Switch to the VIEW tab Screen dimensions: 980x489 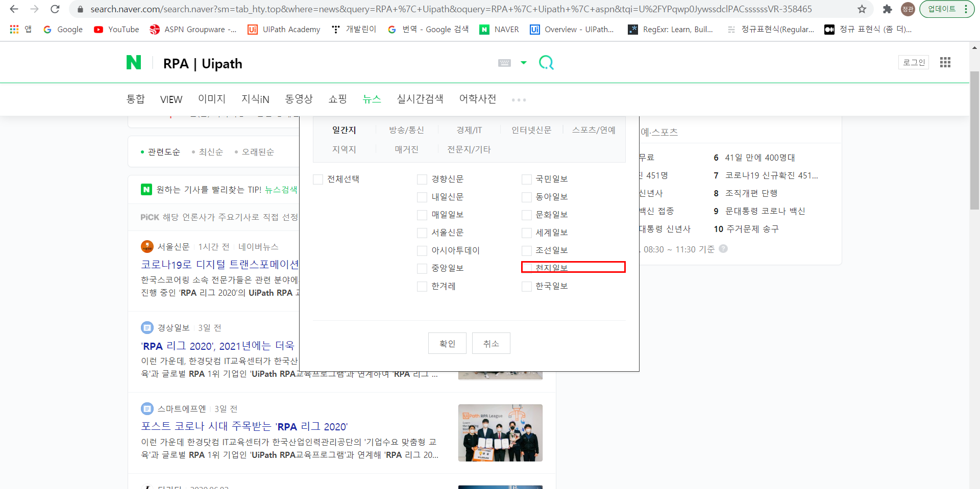tap(171, 99)
